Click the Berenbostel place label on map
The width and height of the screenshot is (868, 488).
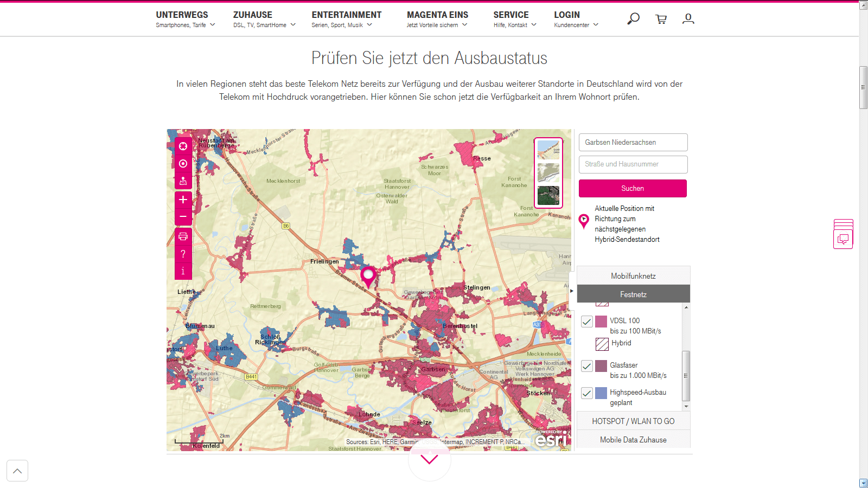(460, 326)
